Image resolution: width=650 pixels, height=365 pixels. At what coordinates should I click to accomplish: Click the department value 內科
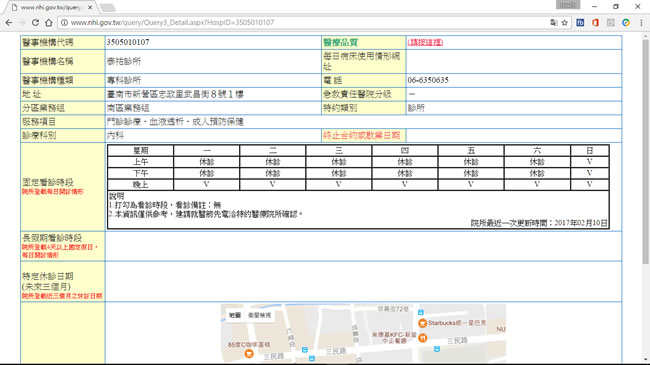[x=115, y=135]
